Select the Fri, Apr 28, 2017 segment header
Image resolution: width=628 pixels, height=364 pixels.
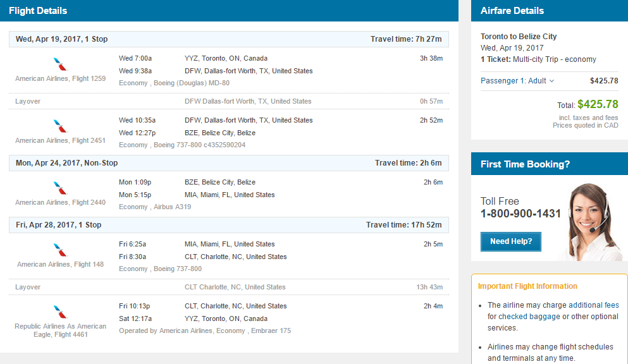tap(229, 225)
